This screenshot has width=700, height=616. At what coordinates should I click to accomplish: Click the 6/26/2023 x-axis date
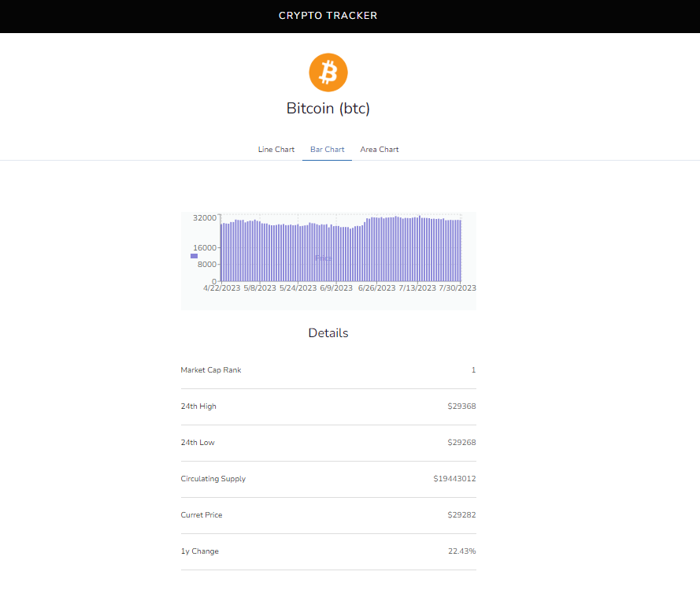(x=377, y=288)
